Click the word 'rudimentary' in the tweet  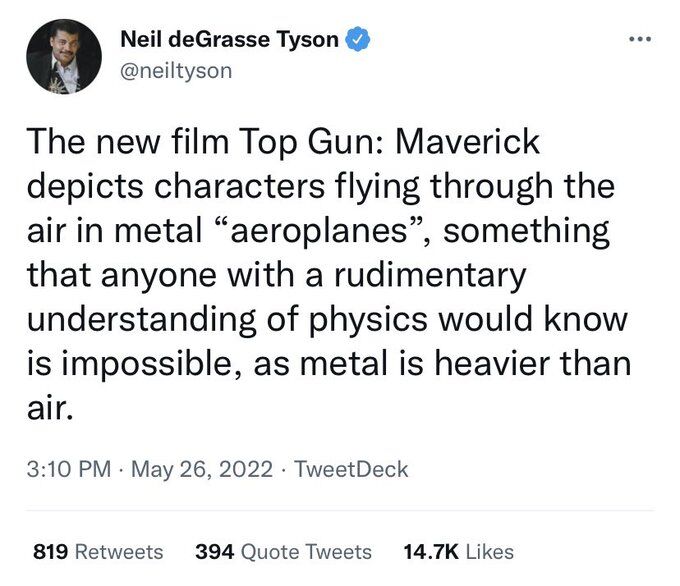click(x=430, y=277)
